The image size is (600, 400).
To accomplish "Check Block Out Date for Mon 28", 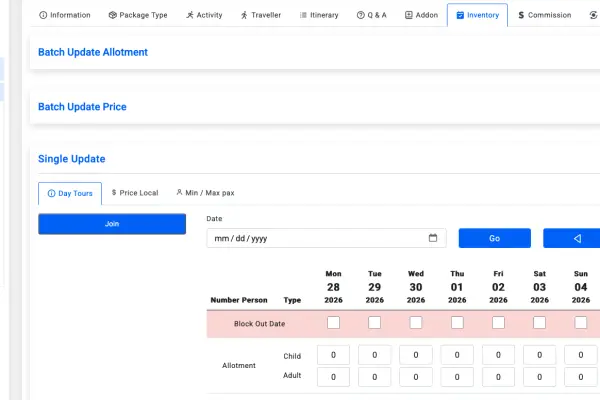I will (333, 323).
